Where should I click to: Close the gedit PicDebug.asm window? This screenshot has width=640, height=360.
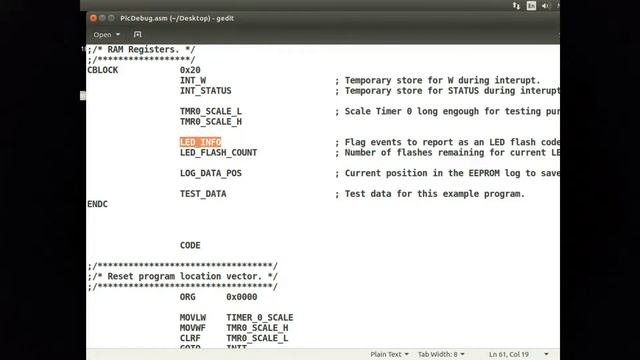[x=93, y=18]
